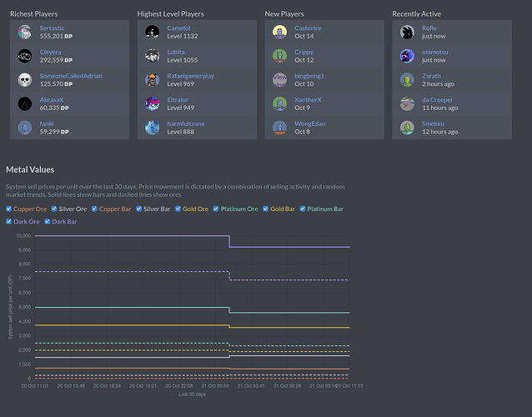Viewport: 532px width, 417px height.
Task: Click harmfulcrane's avatar icon
Action: pos(153,128)
